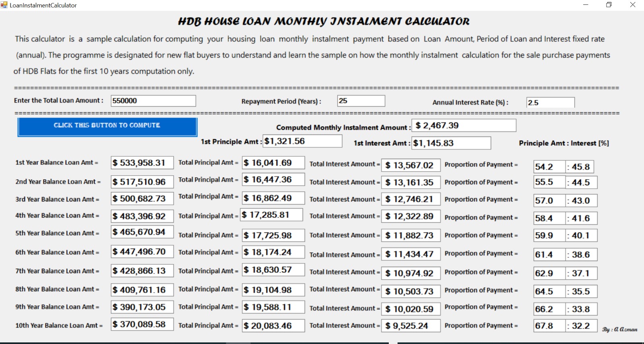Select the 59.9 principal proportion field

549,235
